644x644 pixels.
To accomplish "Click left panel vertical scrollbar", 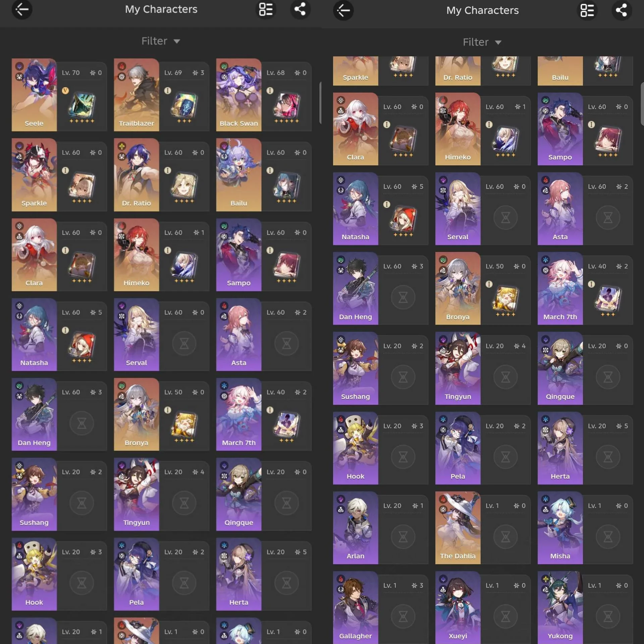I will point(320,103).
